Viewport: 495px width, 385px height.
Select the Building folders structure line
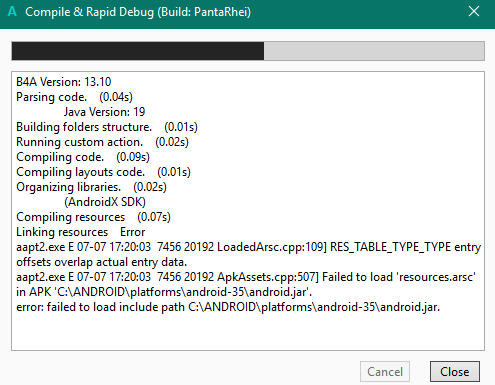click(107, 127)
